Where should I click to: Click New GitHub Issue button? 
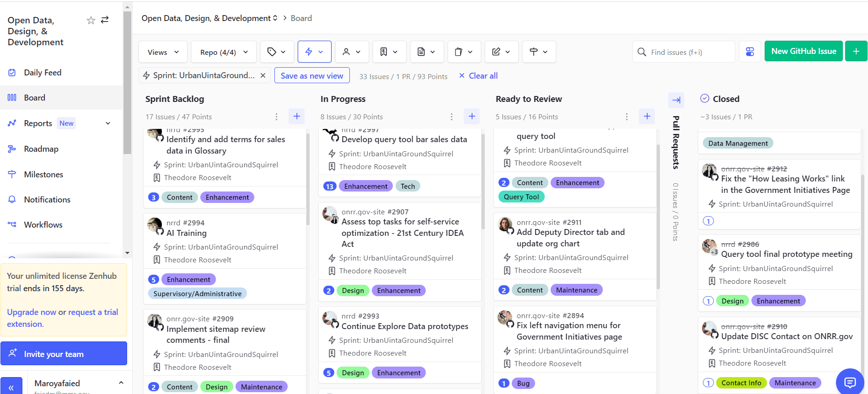[803, 52]
